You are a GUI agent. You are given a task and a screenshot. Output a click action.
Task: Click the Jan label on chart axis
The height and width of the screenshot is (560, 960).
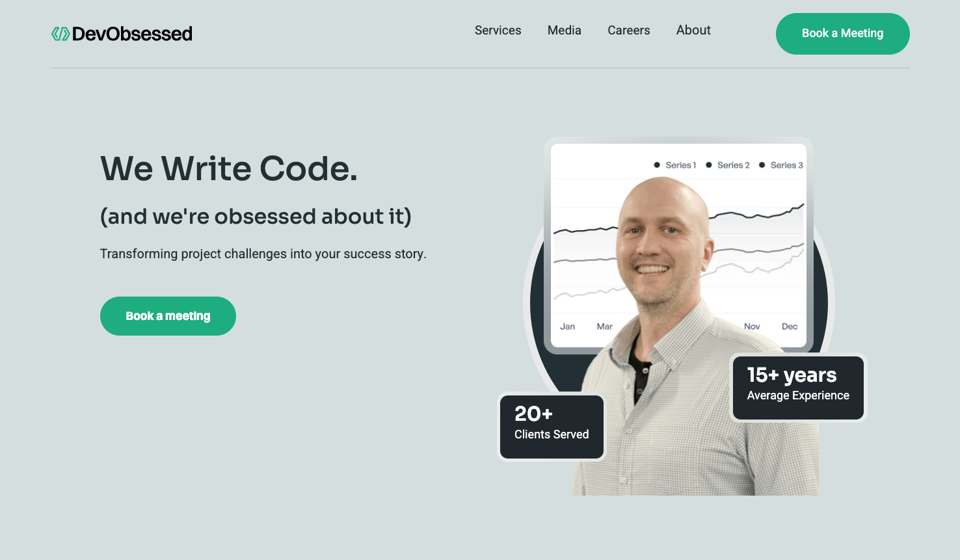pyautogui.click(x=568, y=327)
